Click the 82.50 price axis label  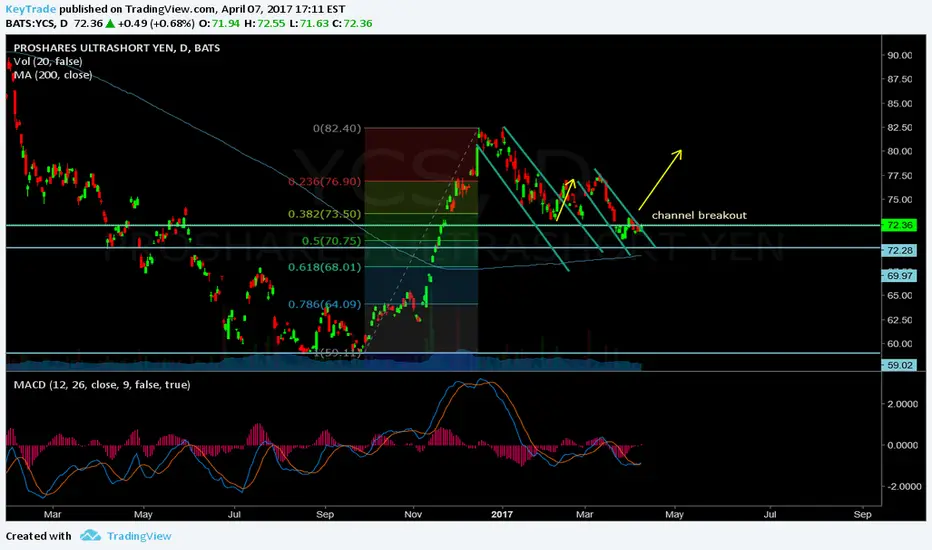tap(899, 127)
